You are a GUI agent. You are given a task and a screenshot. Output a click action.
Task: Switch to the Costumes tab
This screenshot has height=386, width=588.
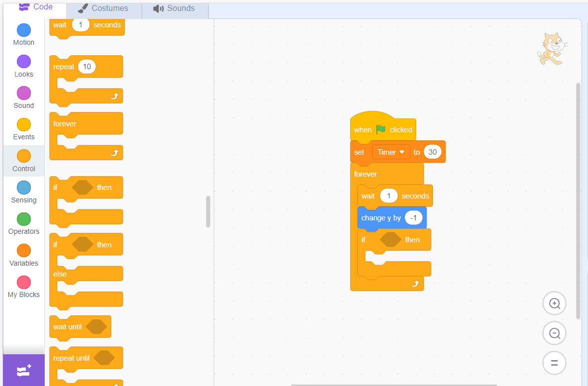(x=103, y=8)
